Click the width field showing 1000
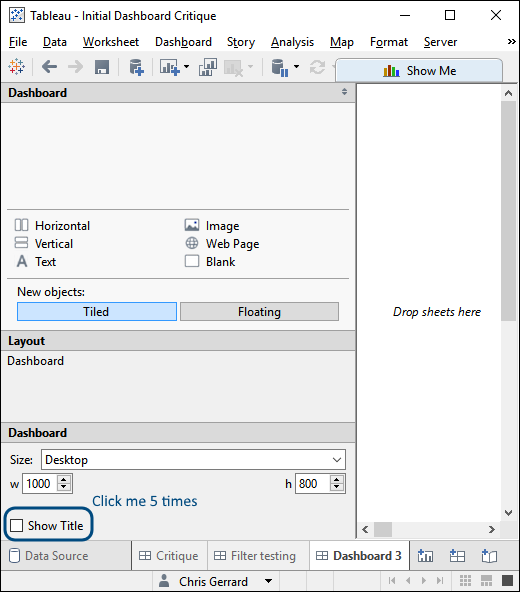 (x=40, y=484)
